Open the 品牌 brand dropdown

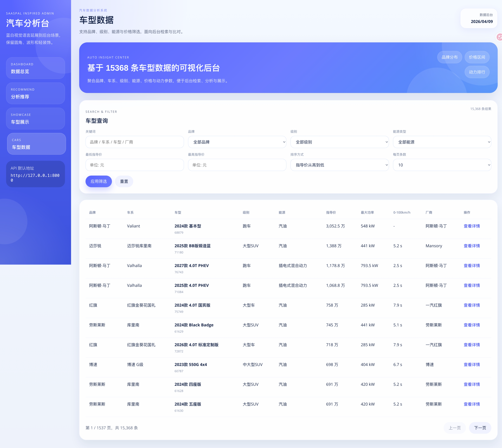pos(237,142)
